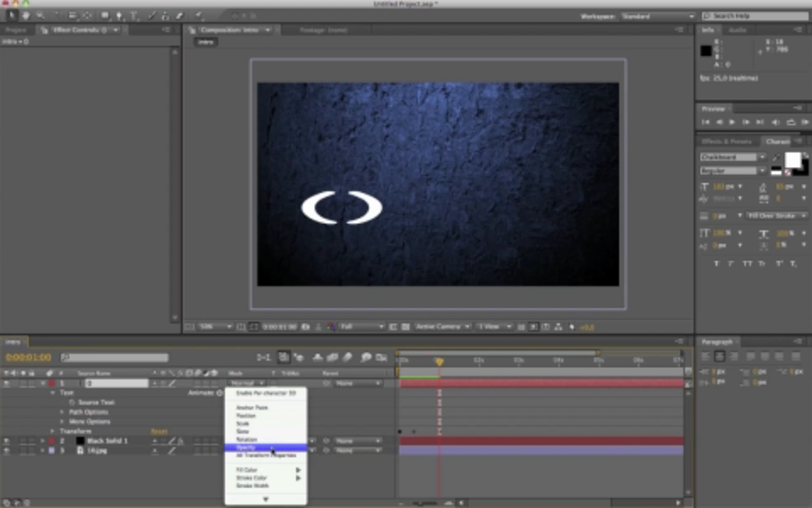Image resolution: width=812 pixels, height=508 pixels.
Task: Switch to the Project tab
Action: (x=16, y=30)
